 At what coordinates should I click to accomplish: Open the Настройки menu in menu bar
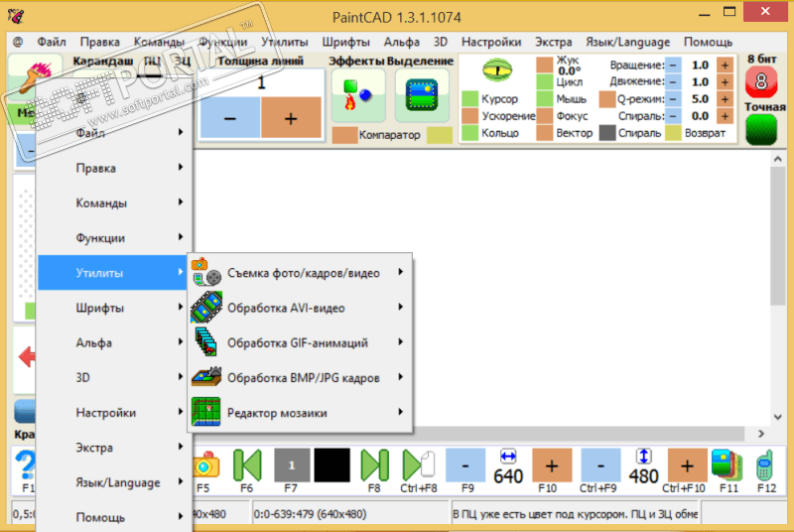point(491,42)
